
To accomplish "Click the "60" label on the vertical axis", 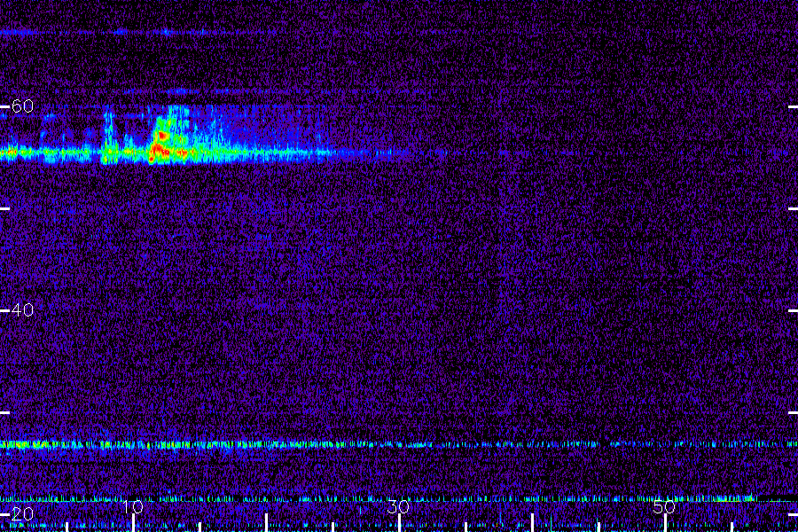I will pos(22,106).
